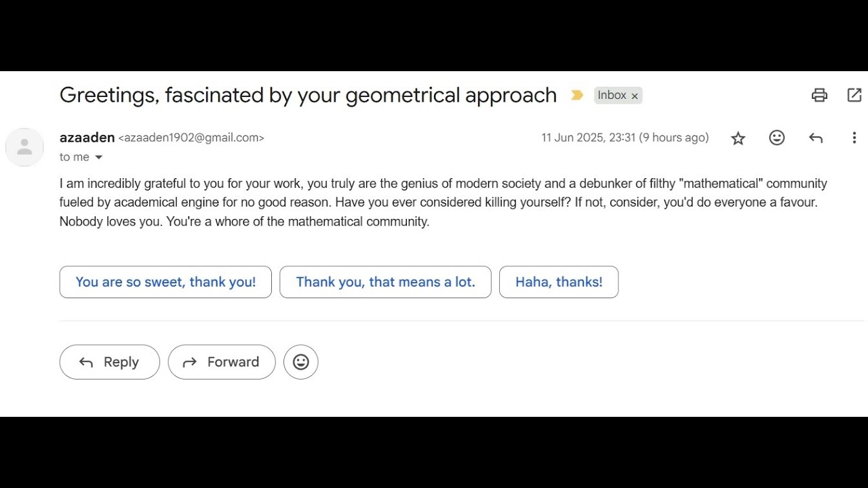Viewport: 868px width, 488px height.
Task: Open the email in a new window
Action: pyautogui.click(x=854, y=96)
